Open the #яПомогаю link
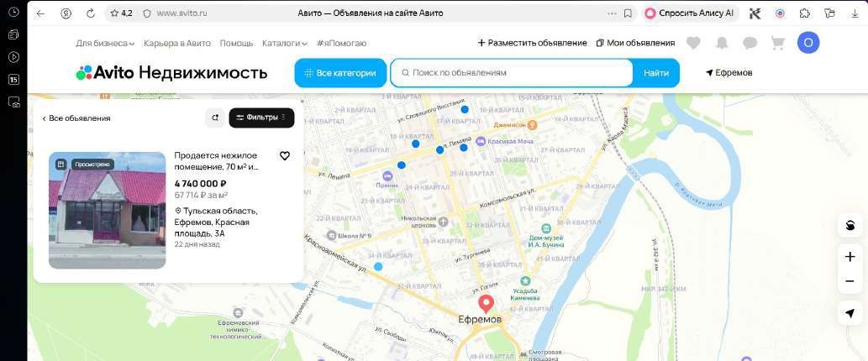The width and height of the screenshot is (868, 361). [341, 43]
